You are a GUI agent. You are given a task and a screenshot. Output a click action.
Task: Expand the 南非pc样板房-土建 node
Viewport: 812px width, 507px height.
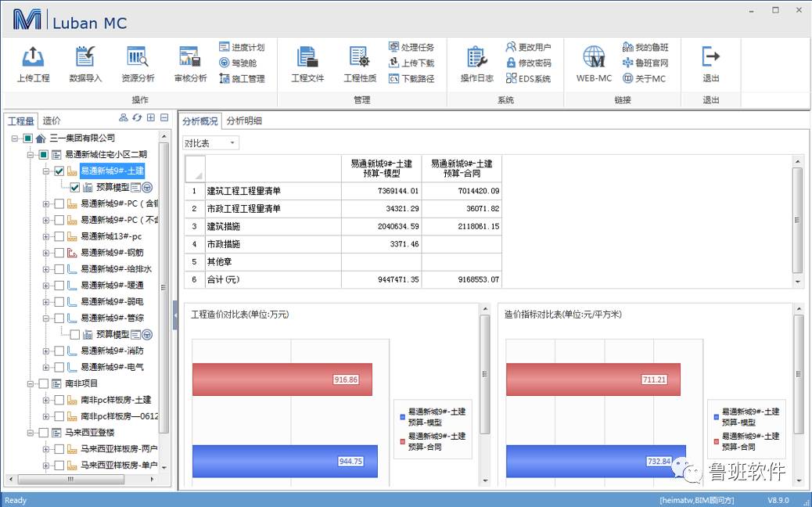[45, 400]
